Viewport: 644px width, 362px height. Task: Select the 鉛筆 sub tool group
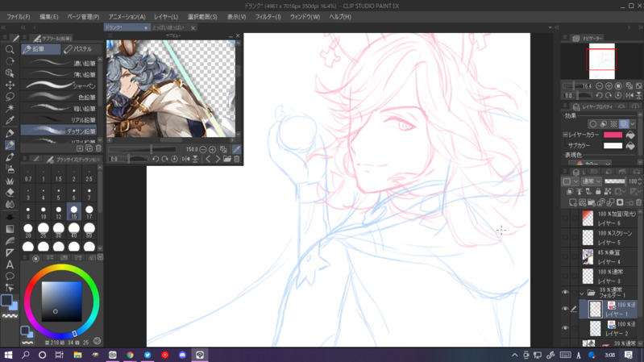[40, 49]
